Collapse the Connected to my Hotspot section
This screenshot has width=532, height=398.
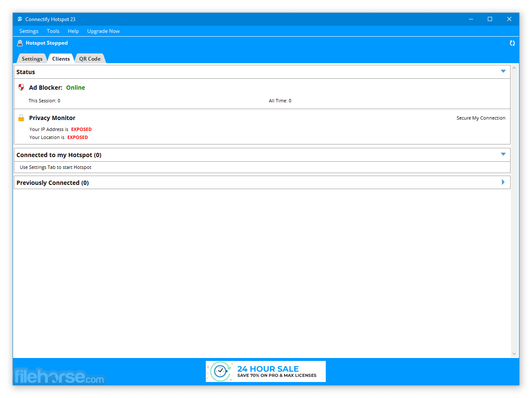(x=503, y=154)
